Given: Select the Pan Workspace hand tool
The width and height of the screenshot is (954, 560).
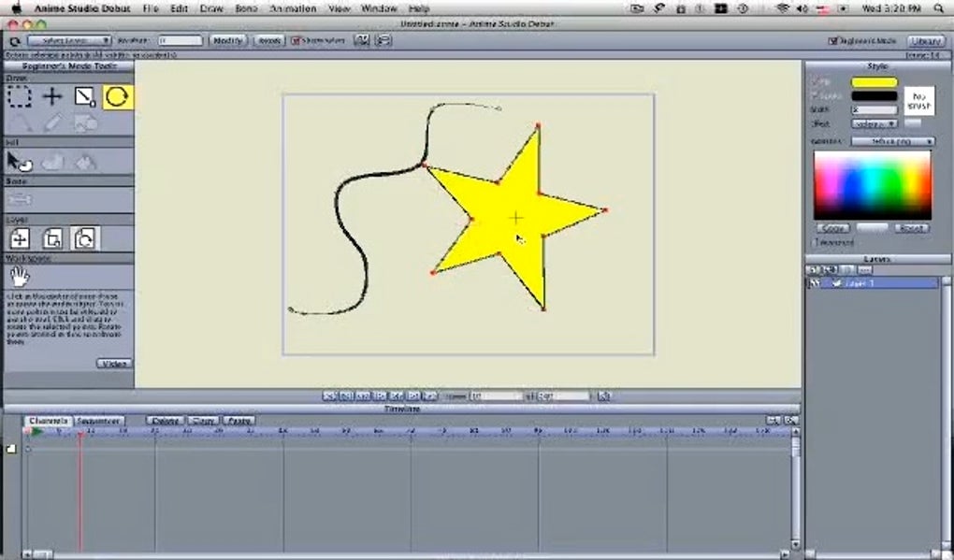Looking at the screenshot, I should [20, 277].
